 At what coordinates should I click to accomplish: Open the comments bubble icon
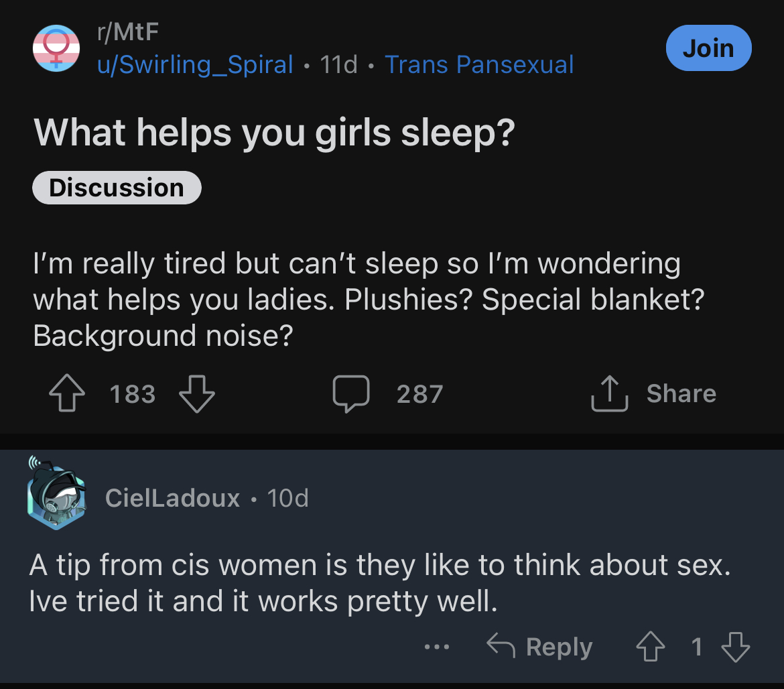(x=351, y=393)
